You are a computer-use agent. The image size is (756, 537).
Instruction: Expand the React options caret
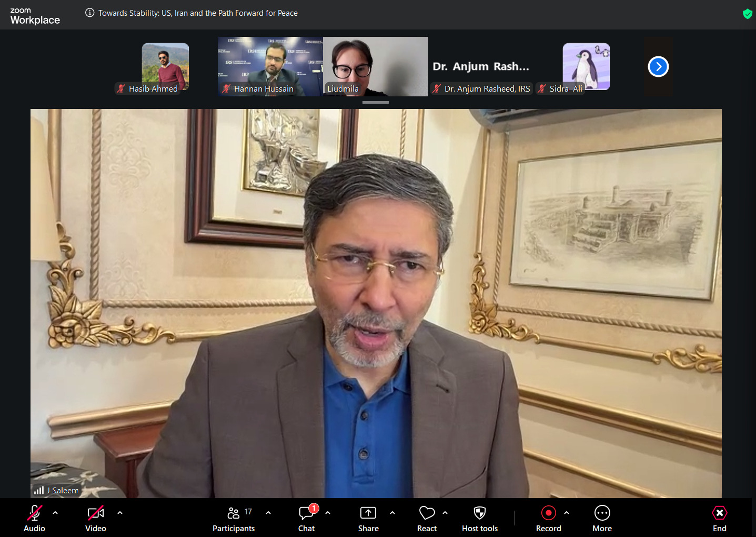(445, 512)
